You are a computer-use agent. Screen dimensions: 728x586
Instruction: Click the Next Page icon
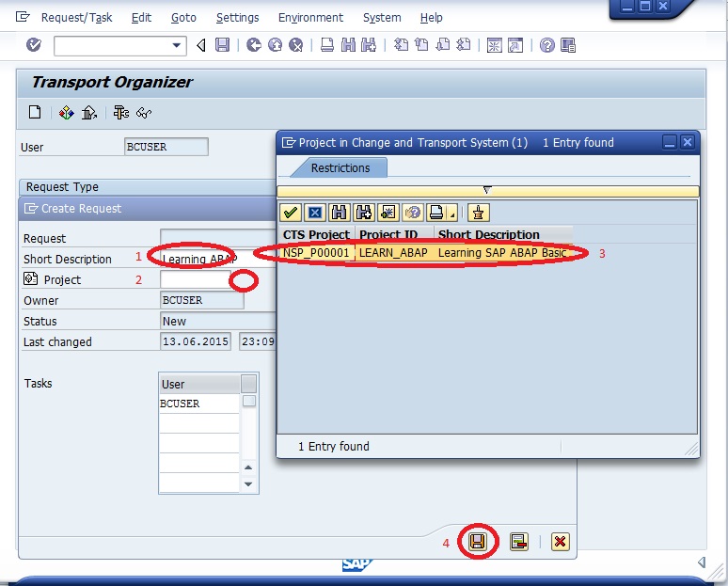443,45
